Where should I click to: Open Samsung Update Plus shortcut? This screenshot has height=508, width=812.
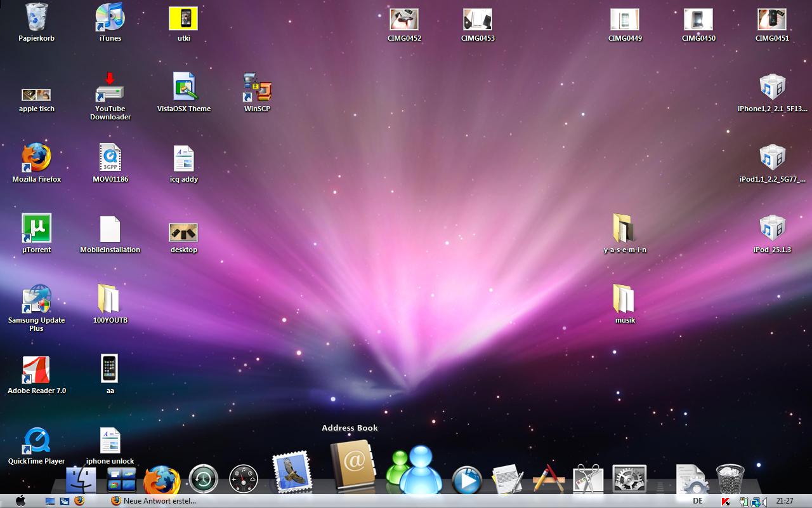(36, 308)
